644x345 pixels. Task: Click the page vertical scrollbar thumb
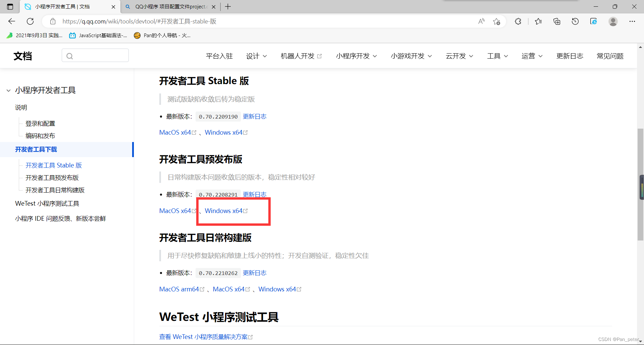pos(640,184)
